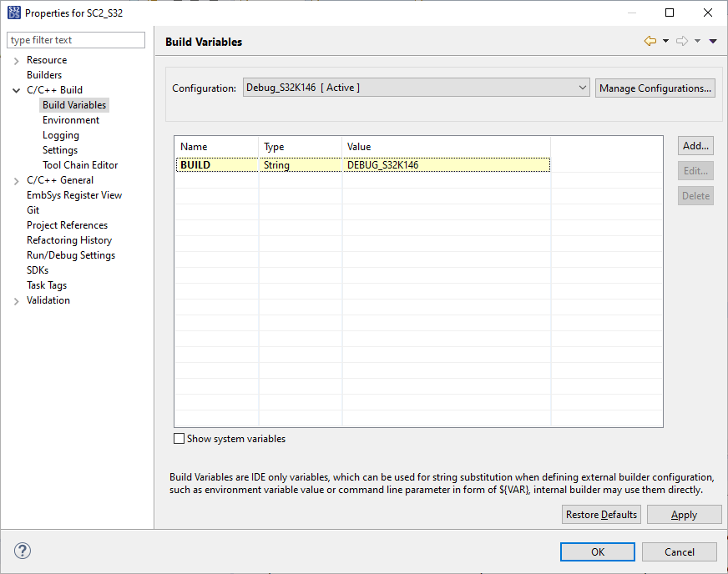Click the String type cell

pos(301,164)
